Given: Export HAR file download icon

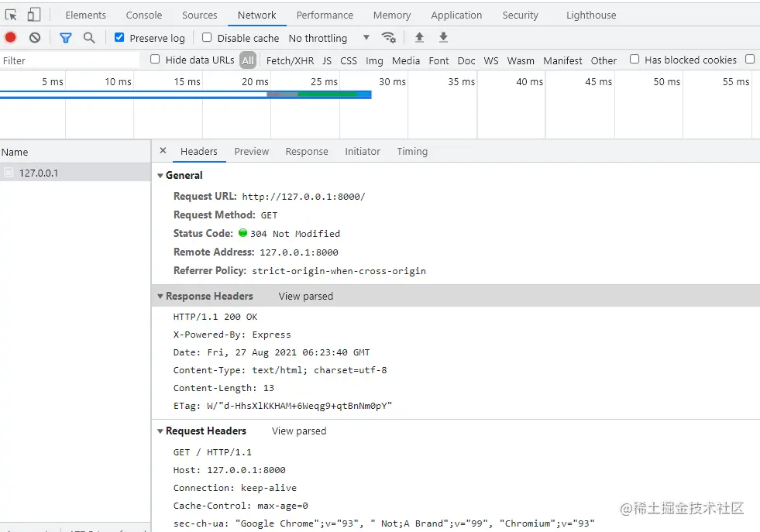Looking at the screenshot, I should coord(443,37).
